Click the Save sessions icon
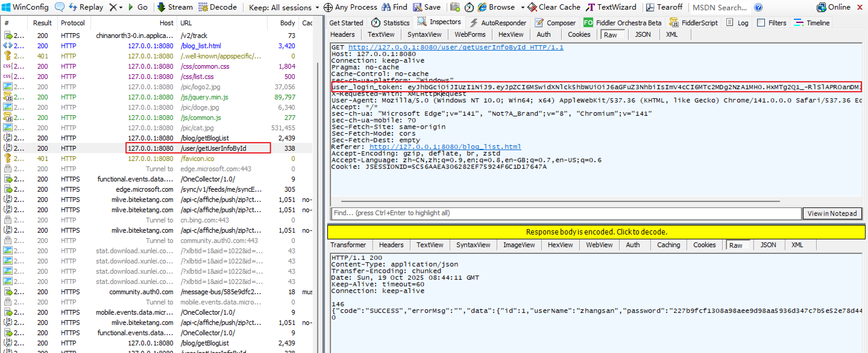This screenshot has width=868, height=353. 417,7
